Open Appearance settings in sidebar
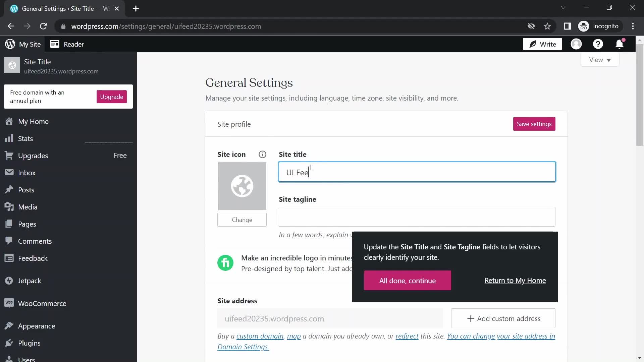This screenshot has height=362, width=644. (x=36, y=326)
